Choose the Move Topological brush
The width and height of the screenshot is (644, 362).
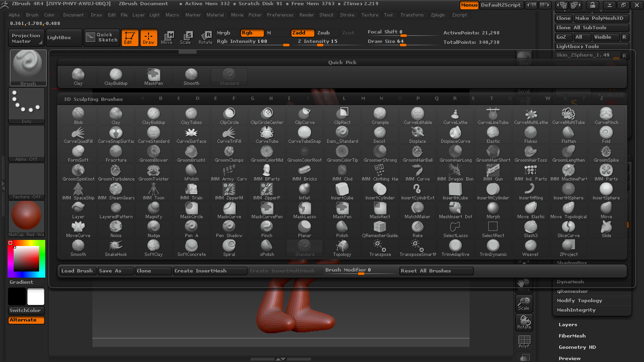tap(569, 210)
